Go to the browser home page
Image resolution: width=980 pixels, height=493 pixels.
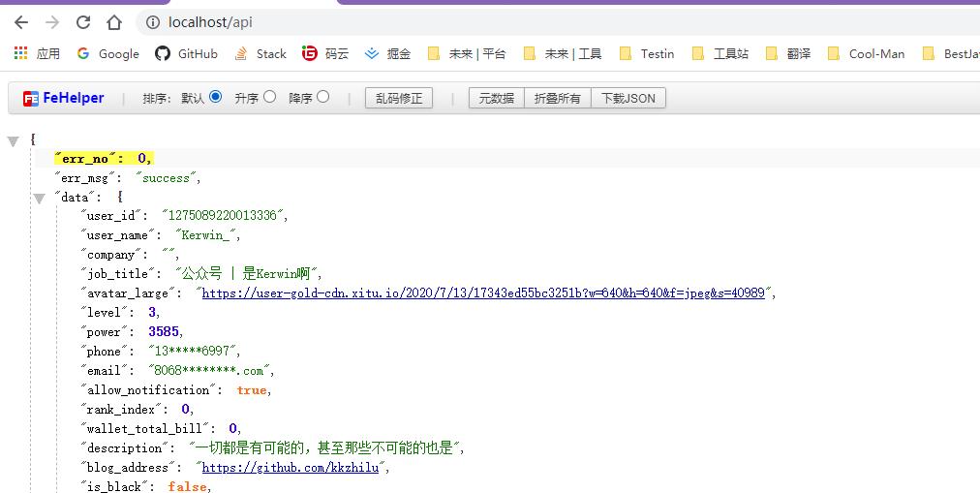[113, 22]
